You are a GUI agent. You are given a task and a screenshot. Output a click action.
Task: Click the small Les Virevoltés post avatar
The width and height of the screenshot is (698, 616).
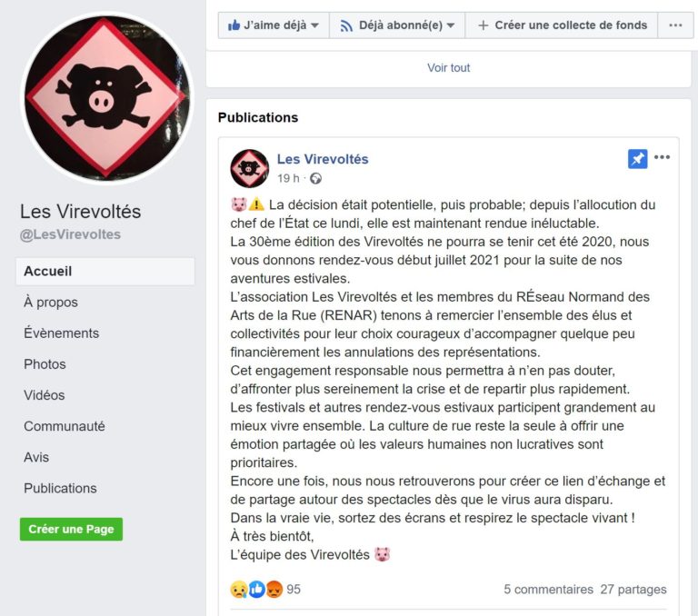click(x=249, y=168)
